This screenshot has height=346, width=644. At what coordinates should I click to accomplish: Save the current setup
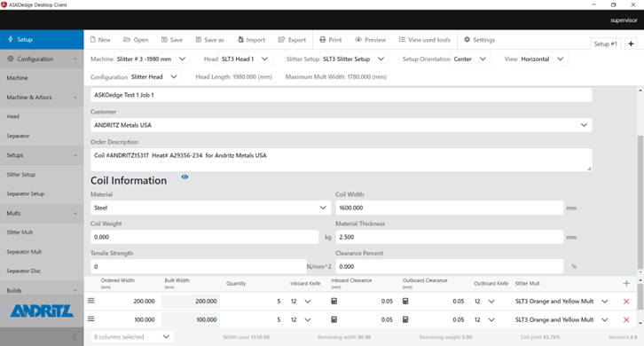point(172,40)
